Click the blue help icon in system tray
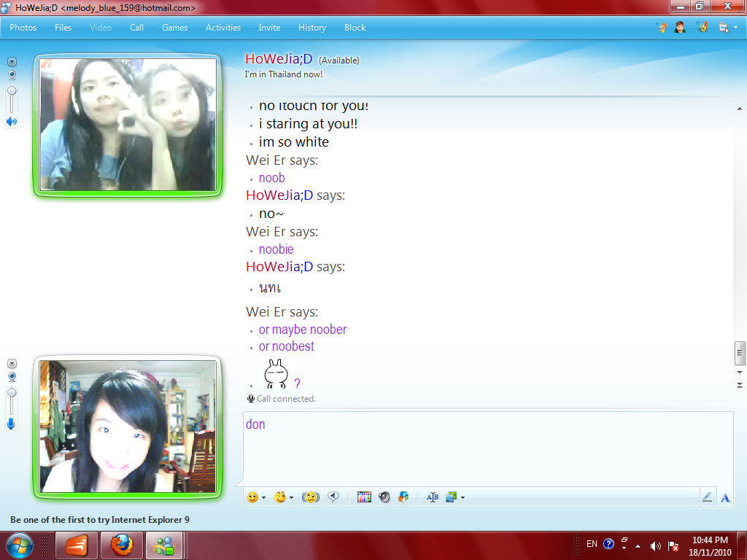The width and height of the screenshot is (747, 560). [x=608, y=544]
